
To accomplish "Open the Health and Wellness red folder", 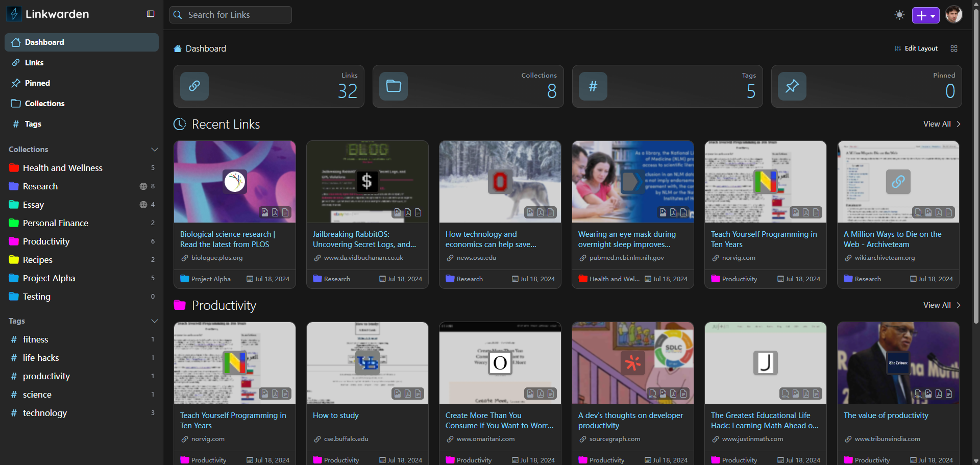I will [62, 168].
